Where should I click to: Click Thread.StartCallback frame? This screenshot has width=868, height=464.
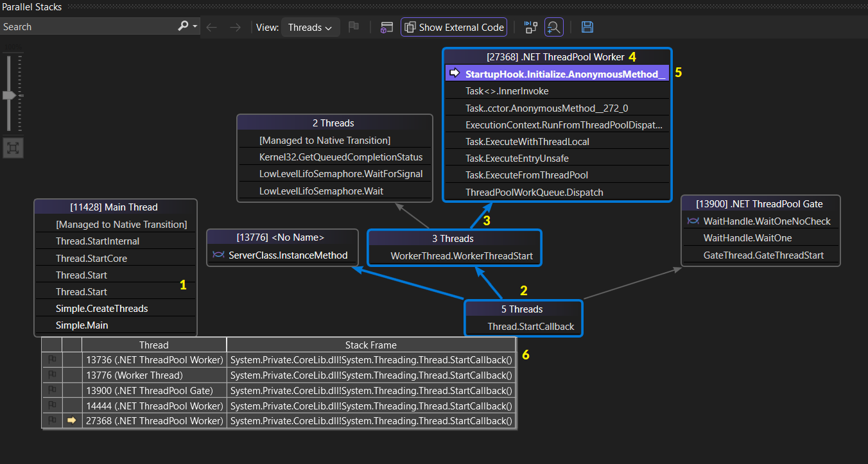point(531,327)
